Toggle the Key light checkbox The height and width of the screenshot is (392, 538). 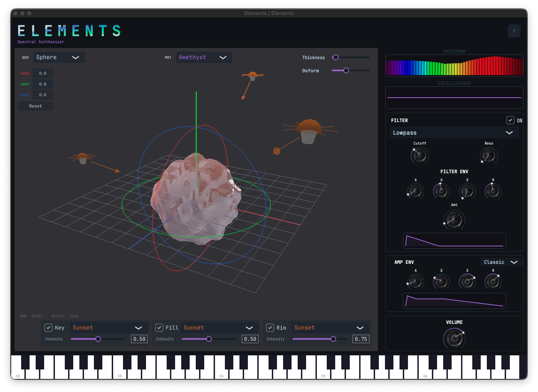pos(48,328)
